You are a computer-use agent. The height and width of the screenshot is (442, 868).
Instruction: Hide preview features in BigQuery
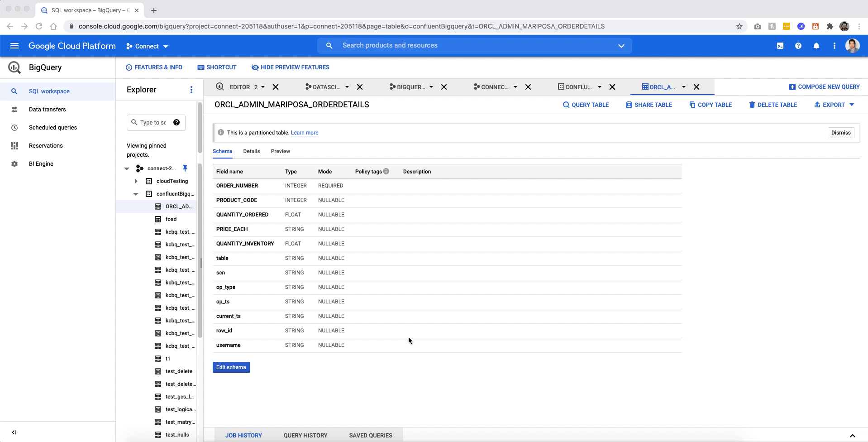pos(290,67)
